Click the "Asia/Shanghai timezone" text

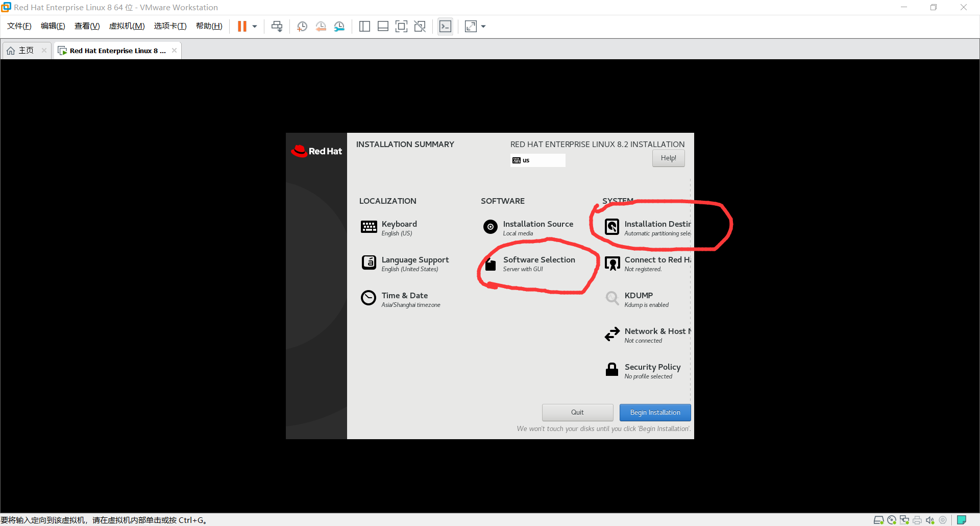coord(411,305)
